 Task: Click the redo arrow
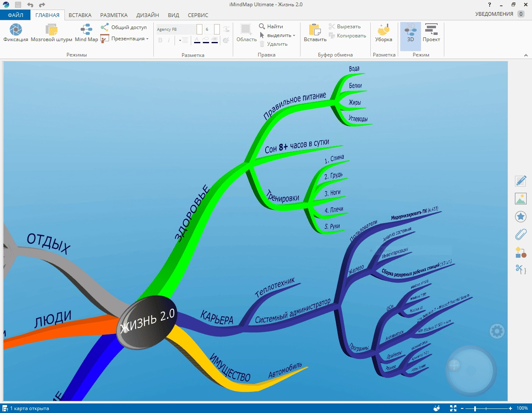[x=42, y=5]
